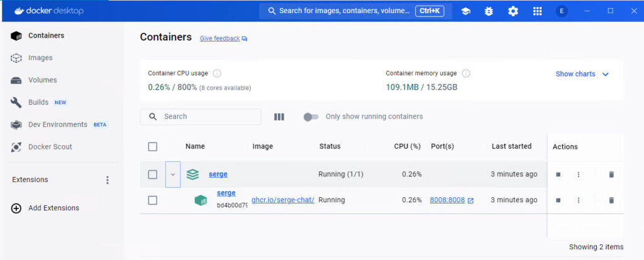Click the plus icon for Add Extensions
The width and height of the screenshot is (644, 260).
16,209
